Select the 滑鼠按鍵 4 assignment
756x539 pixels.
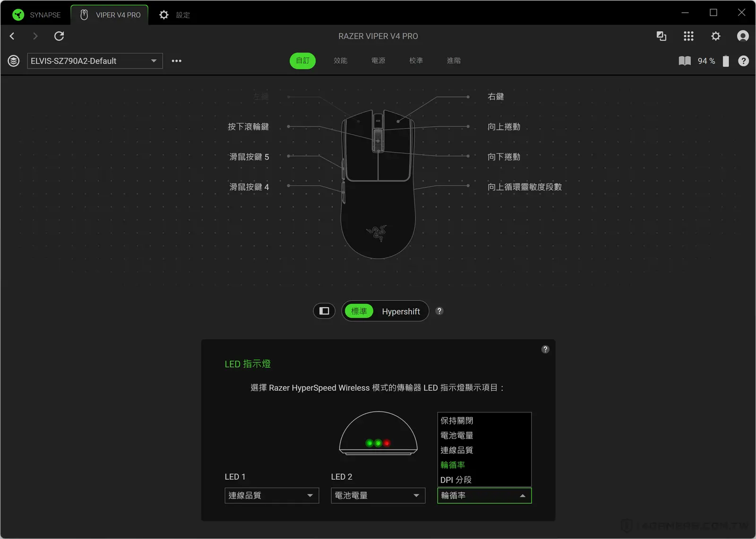point(249,187)
